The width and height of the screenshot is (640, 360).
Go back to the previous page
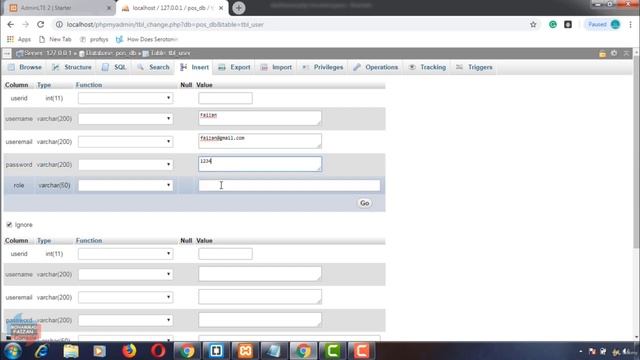[11, 24]
